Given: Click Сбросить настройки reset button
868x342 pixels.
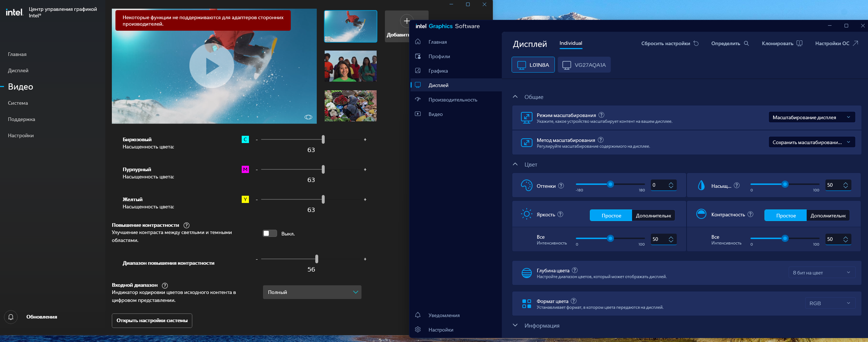Looking at the screenshot, I should (x=670, y=43).
